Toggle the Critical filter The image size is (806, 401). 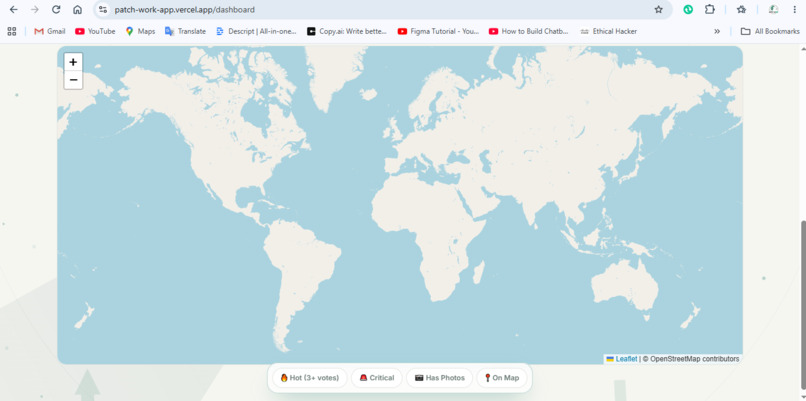pos(377,378)
